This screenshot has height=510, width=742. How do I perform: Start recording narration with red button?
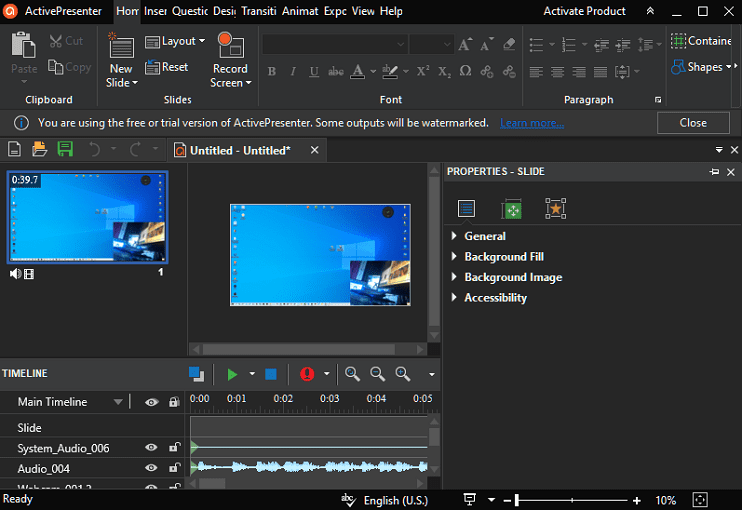click(307, 374)
